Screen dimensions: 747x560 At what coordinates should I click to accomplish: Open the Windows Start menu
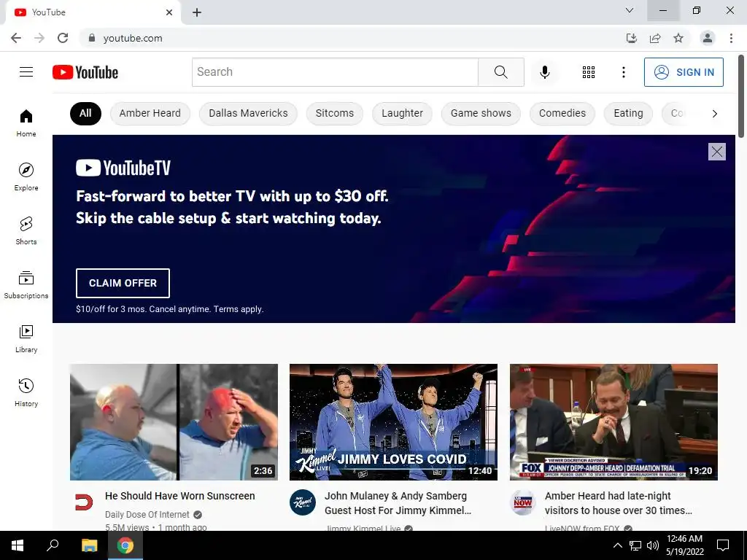18,545
